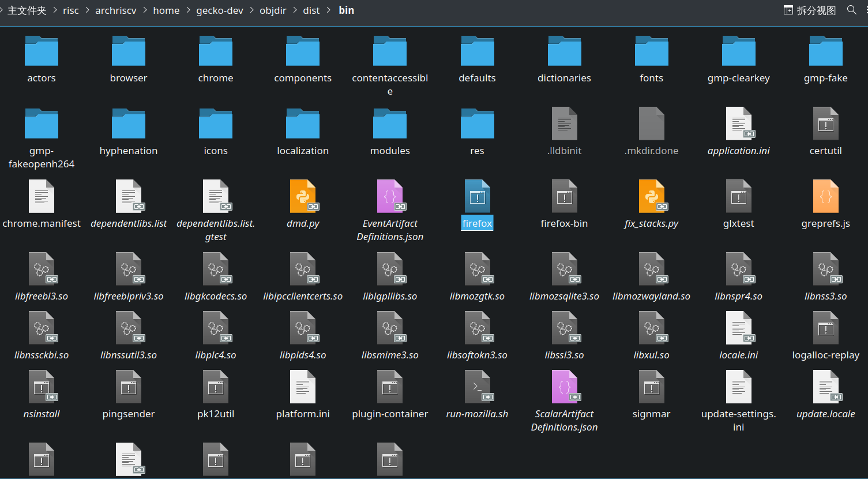Open the dictionaries folder
The image size is (868, 479).
point(564,51)
